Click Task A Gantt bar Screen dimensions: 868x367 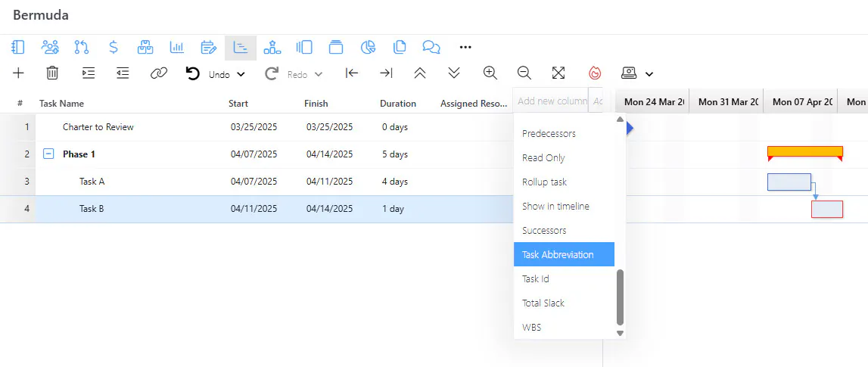click(x=789, y=182)
